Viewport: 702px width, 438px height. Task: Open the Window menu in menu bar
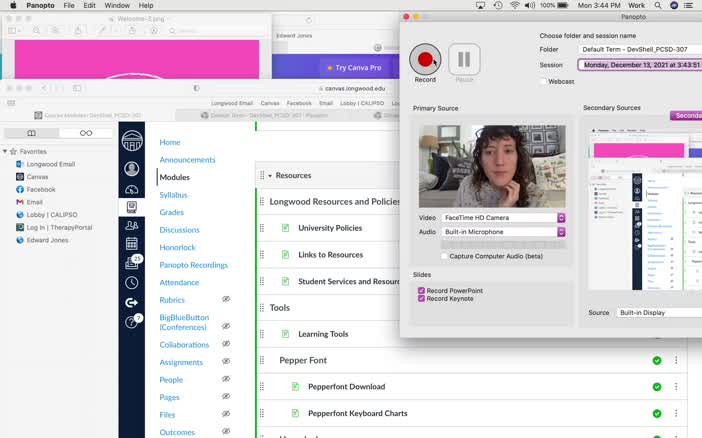pos(117,6)
